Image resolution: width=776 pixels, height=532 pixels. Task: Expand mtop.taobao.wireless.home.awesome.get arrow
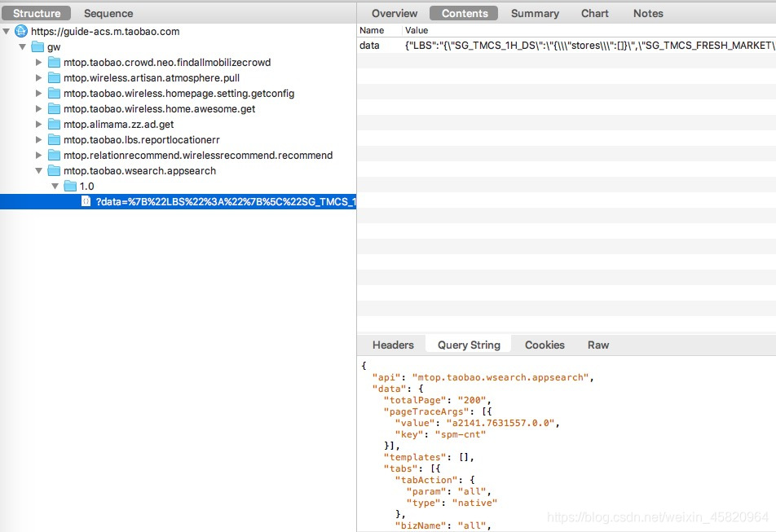[x=38, y=109]
